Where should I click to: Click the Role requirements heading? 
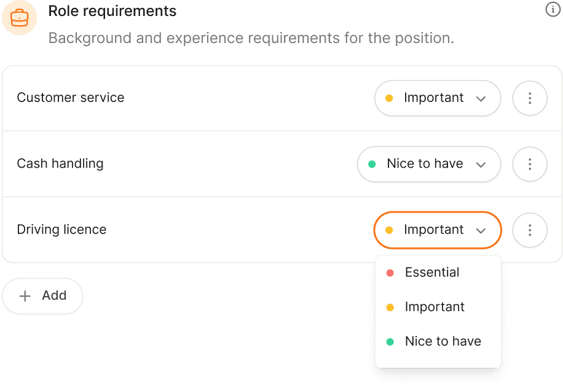pyautogui.click(x=112, y=11)
